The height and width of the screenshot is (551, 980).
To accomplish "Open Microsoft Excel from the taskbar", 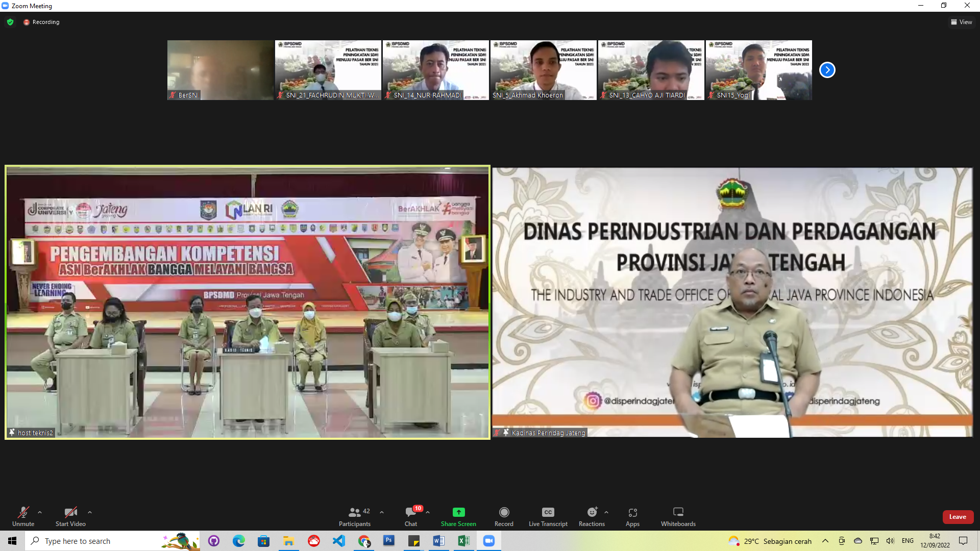I will click(x=463, y=541).
